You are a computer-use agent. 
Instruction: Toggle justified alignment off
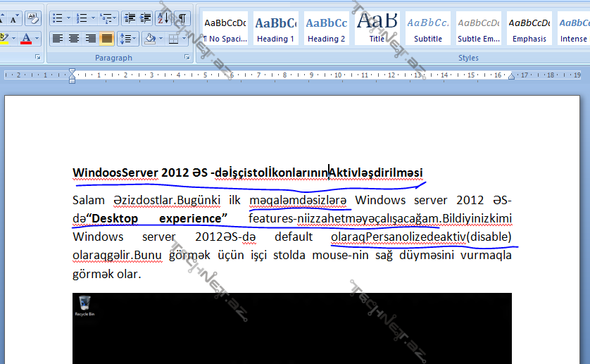[107, 39]
